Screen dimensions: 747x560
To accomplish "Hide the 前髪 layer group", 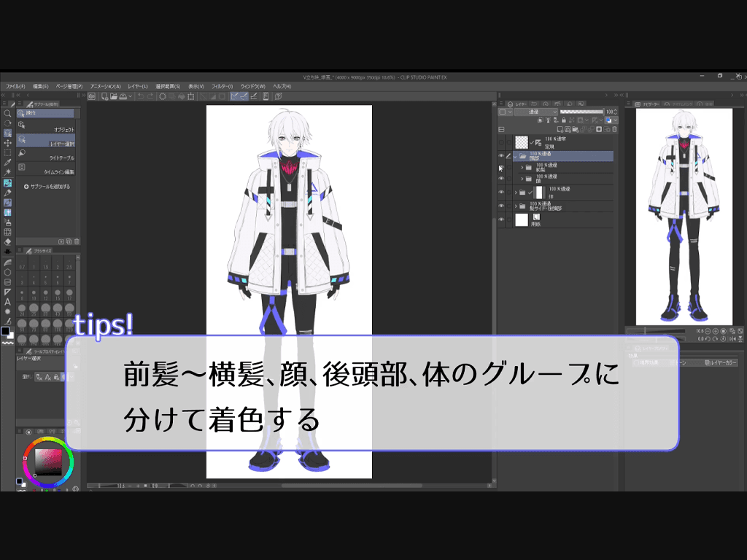I will coord(502,167).
